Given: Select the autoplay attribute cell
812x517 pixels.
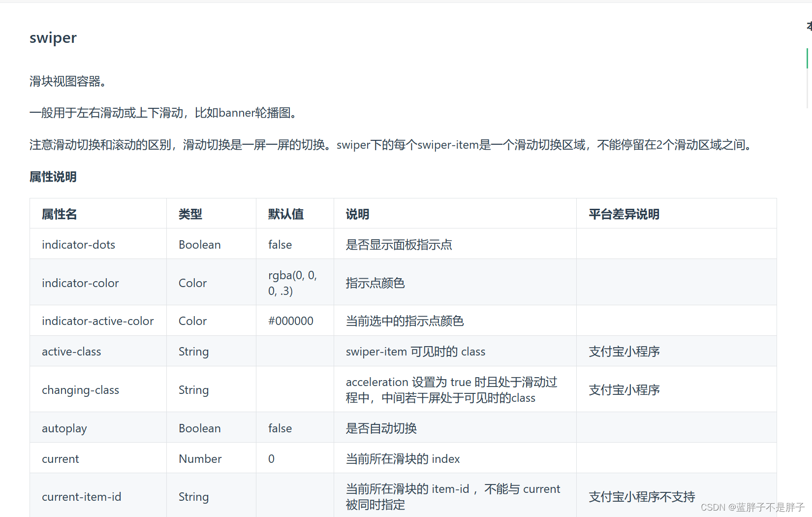Looking at the screenshot, I should [64, 428].
